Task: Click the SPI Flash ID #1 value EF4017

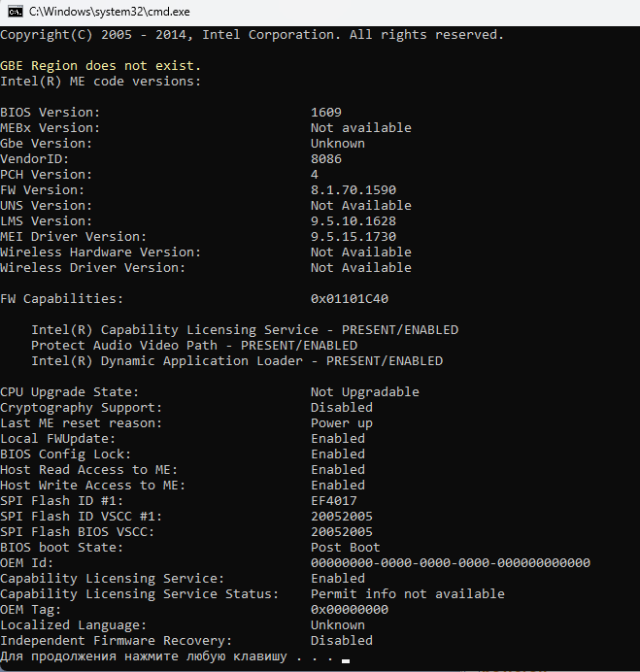Action: tap(334, 500)
